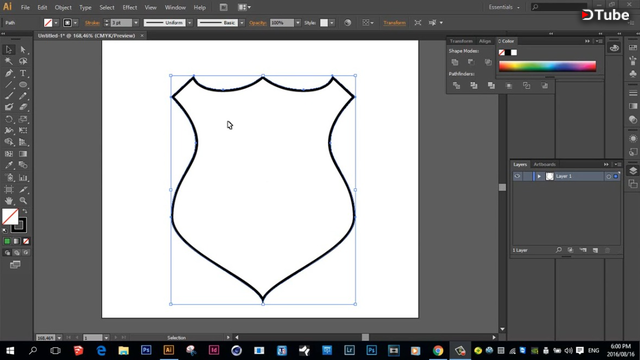Open the File menu
The height and width of the screenshot is (360, 640).
25,7
